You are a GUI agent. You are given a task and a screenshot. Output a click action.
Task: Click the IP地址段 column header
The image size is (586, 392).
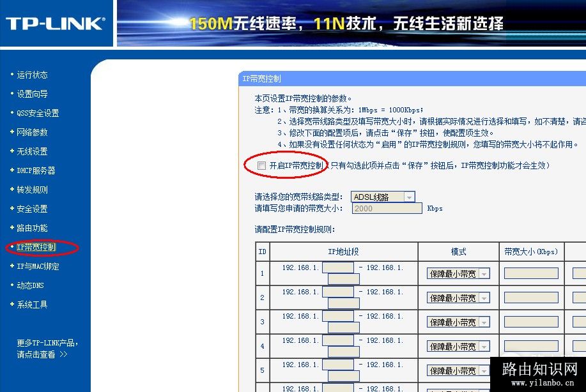[343, 252]
